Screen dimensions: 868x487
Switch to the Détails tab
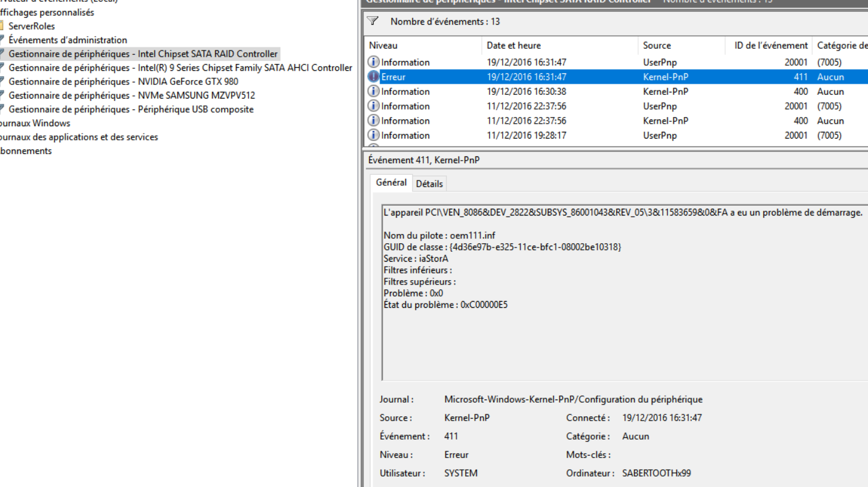[429, 183]
